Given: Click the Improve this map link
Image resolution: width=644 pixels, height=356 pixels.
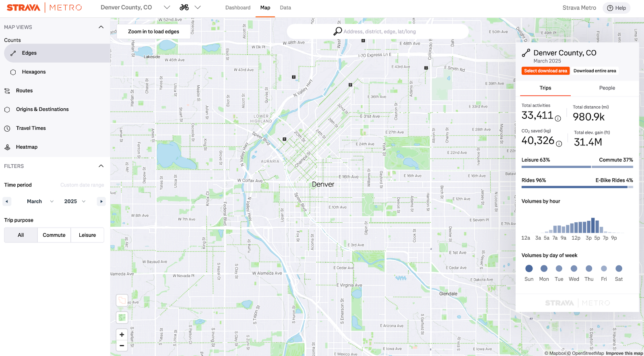Looking at the screenshot, I should click(x=624, y=353).
